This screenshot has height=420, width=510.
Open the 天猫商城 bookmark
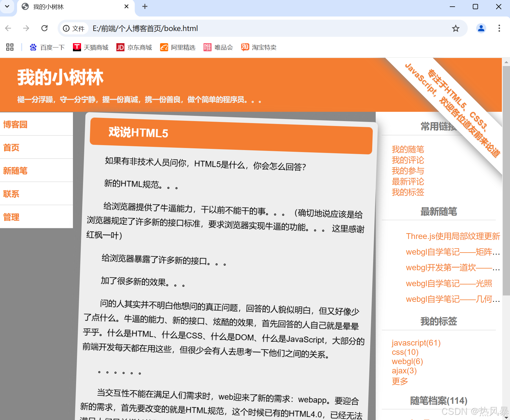(x=91, y=47)
